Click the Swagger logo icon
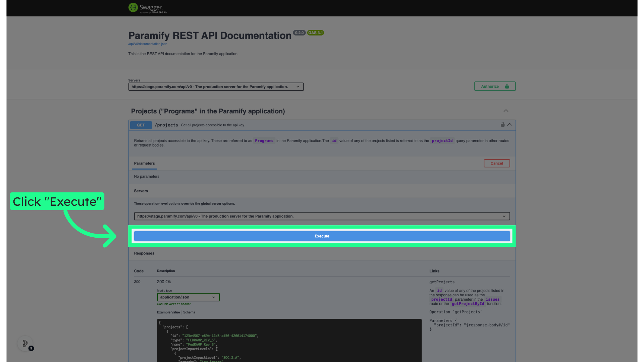Screen dimensions: 644x362 133,7
